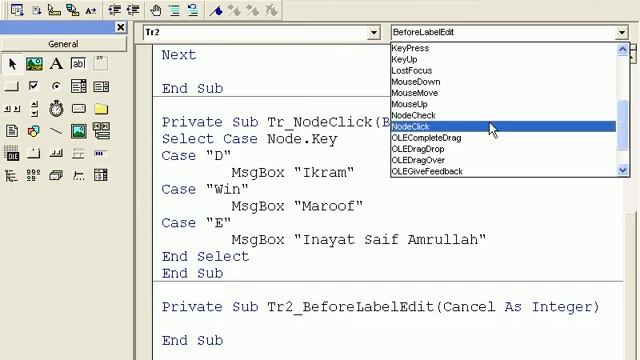Select the DriveListBox control in the toolbox

[x=78, y=109]
